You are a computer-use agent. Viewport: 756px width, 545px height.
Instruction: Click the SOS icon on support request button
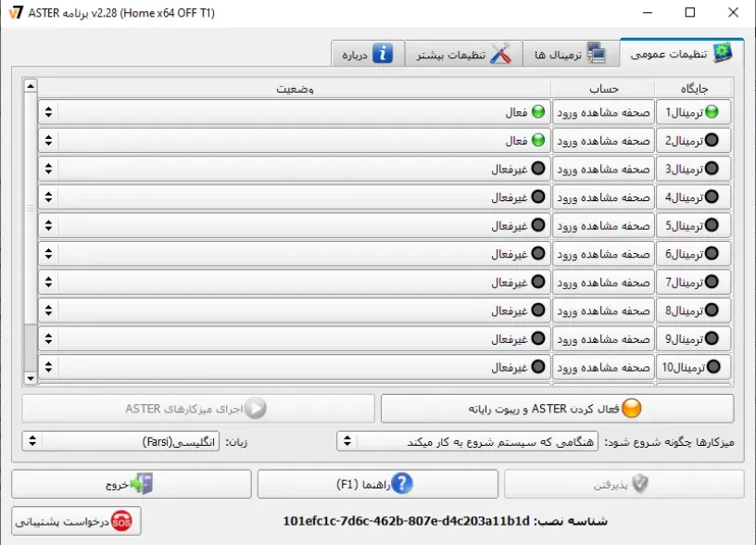pos(120,522)
